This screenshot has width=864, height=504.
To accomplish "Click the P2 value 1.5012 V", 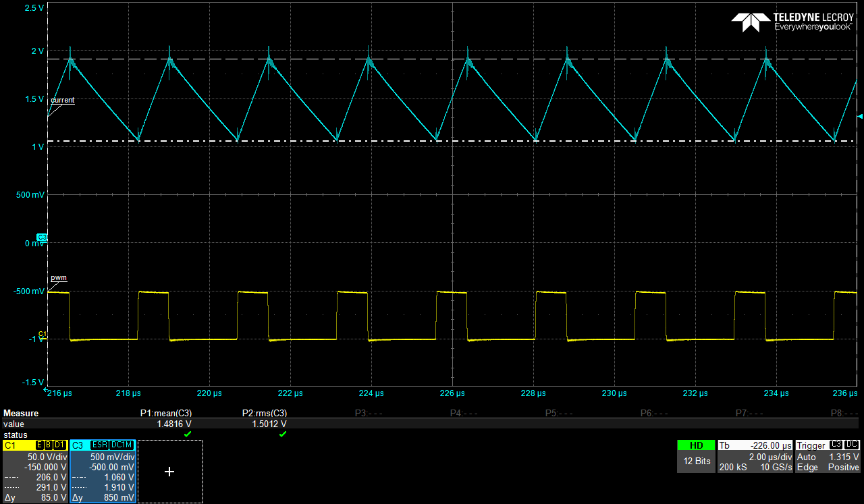I will 270,424.
